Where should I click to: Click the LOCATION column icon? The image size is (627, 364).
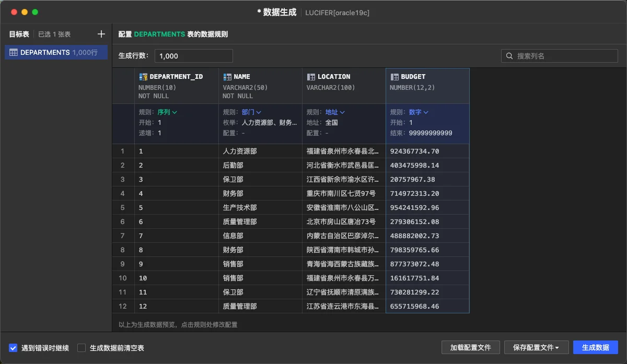click(311, 77)
